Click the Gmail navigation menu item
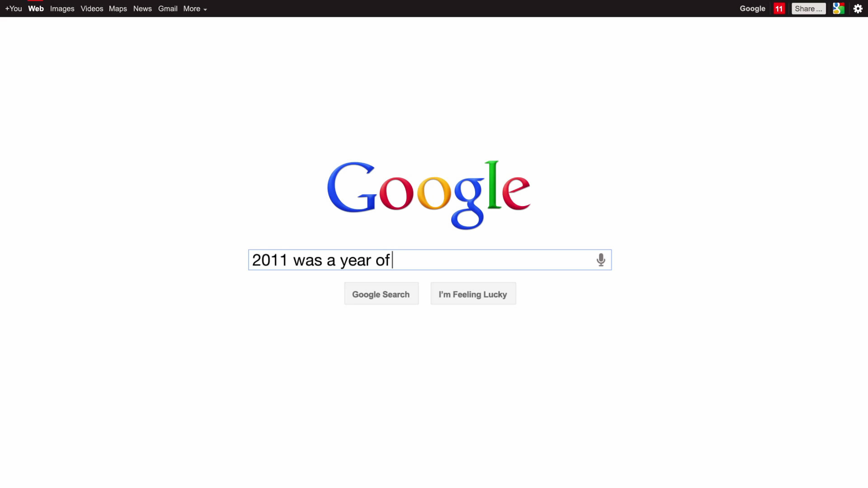Screen dimensions: 868x488 click(x=168, y=8)
